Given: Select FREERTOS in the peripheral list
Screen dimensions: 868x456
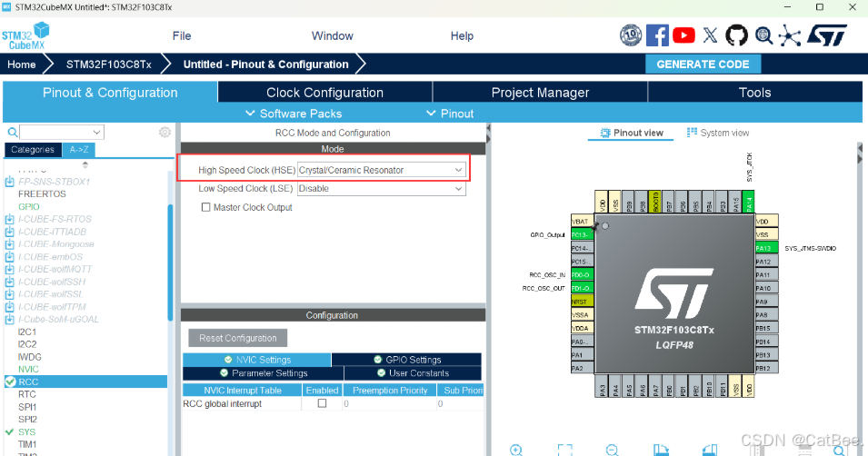Looking at the screenshot, I should pos(42,193).
